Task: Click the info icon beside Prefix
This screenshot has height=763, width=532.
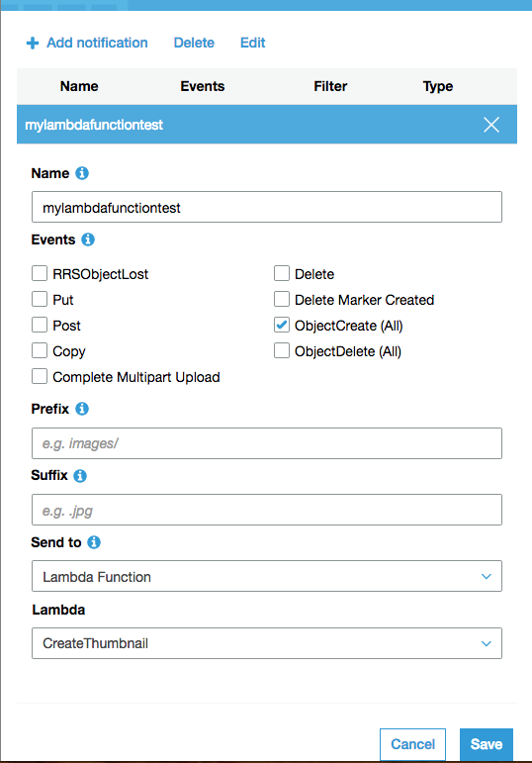Action: tap(82, 409)
